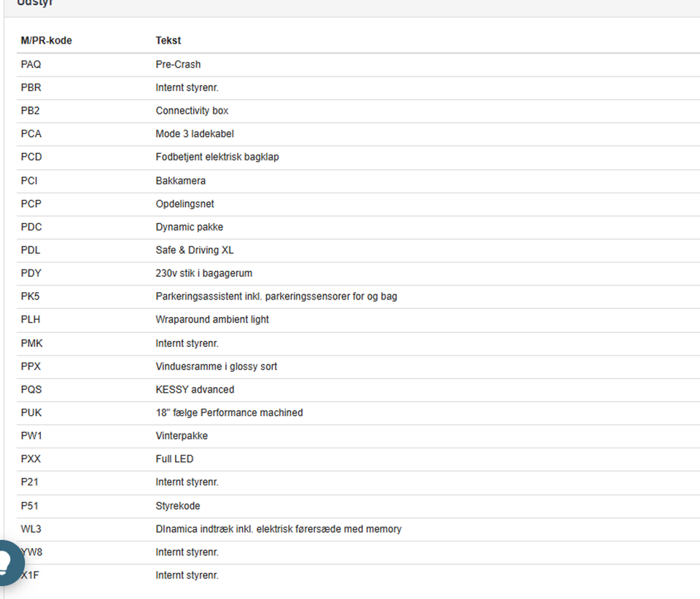The height and width of the screenshot is (599, 700).
Task: Click the 18" fælge Performance machined entry
Action: coord(229,412)
